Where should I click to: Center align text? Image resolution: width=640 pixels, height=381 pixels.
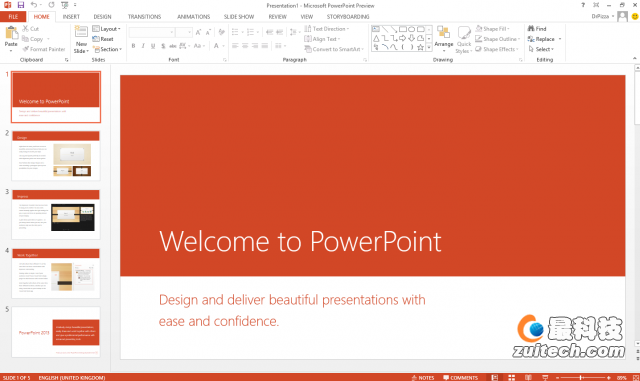coord(245,46)
